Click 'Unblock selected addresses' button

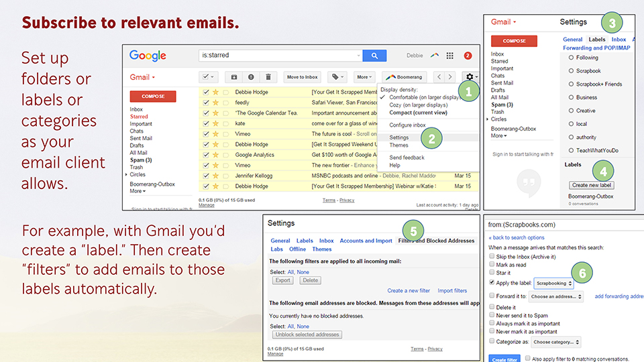pyautogui.click(x=307, y=335)
